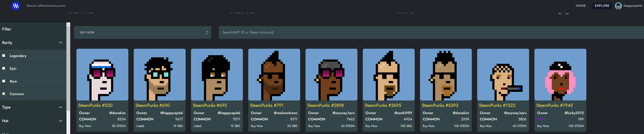The height and width of the screenshot is (134, 644).
Task: Click Buy Now on SteemPunks #5393
Action: click(x=428, y=126)
